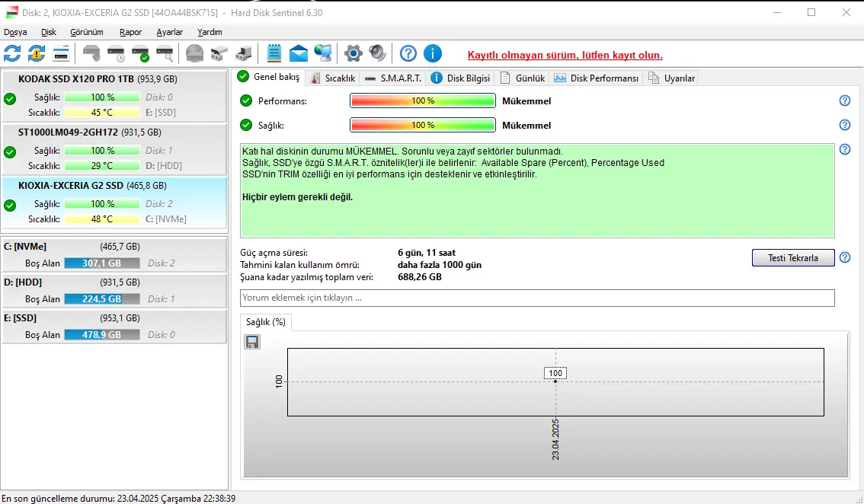Click the Testi Tekrarla button

point(793,258)
